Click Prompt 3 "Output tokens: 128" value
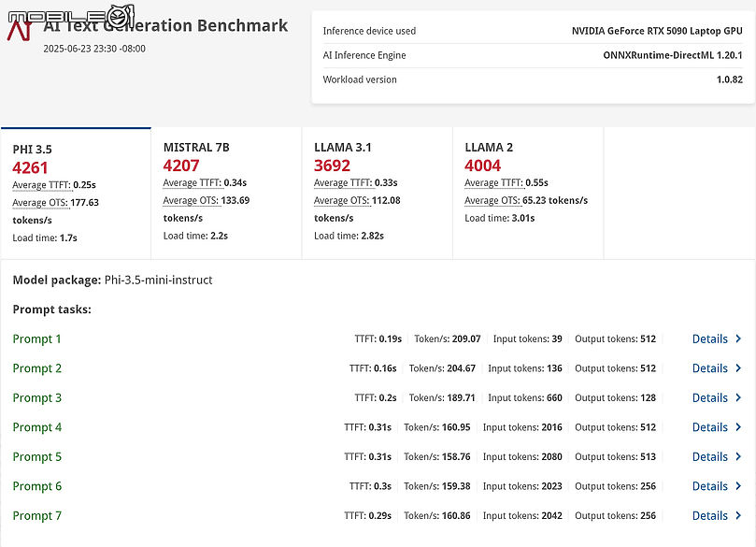The height and width of the screenshot is (547, 756). (x=615, y=398)
